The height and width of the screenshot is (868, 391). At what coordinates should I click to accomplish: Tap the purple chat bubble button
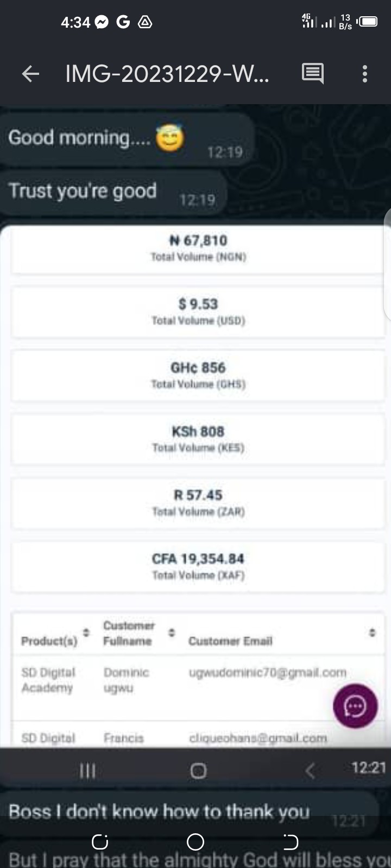click(355, 706)
